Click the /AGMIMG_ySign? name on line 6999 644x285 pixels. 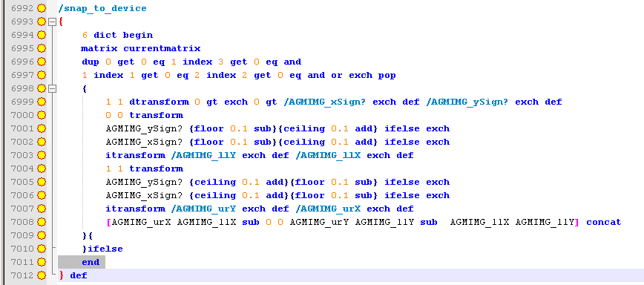point(468,102)
